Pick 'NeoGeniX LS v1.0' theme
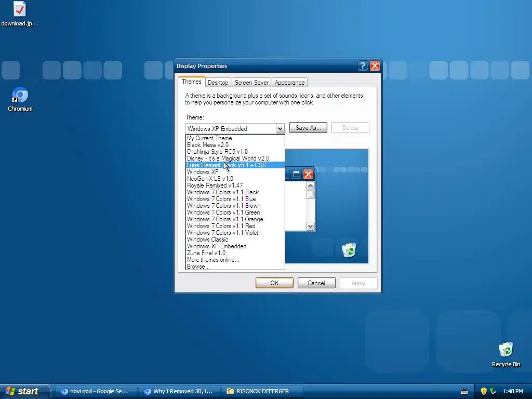This screenshot has height=399, width=532. pyautogui.click(x=235, y=179)
